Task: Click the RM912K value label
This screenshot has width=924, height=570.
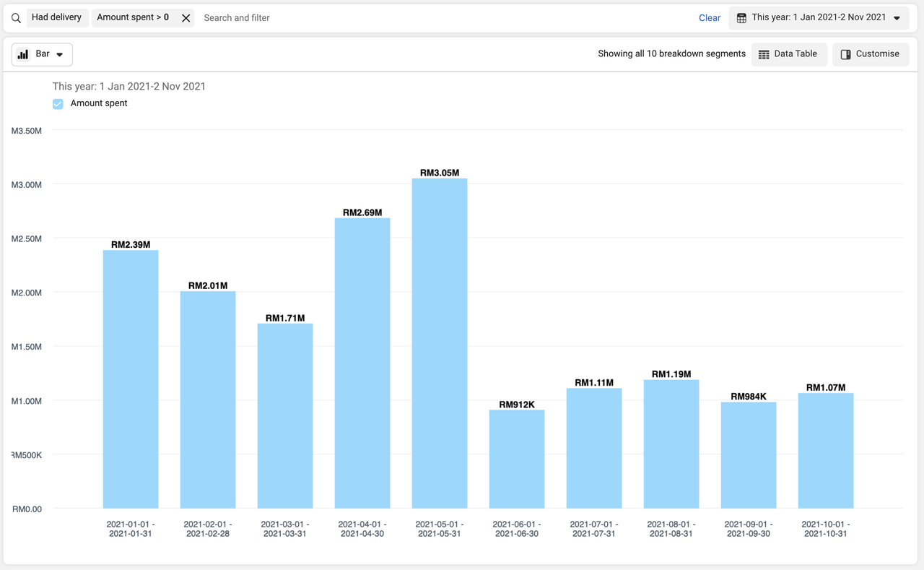Action: click(x=517, y=405)
